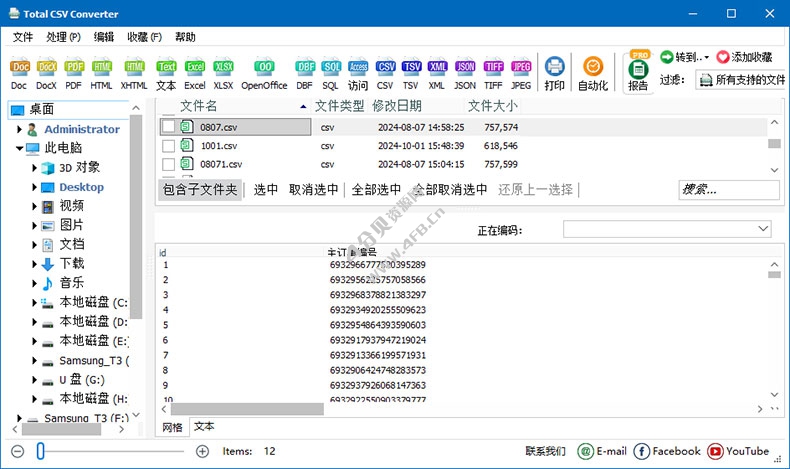790x469 pixels.
Task: Convert to DBF using toolbar icon
Action: [x=305, y=68]
